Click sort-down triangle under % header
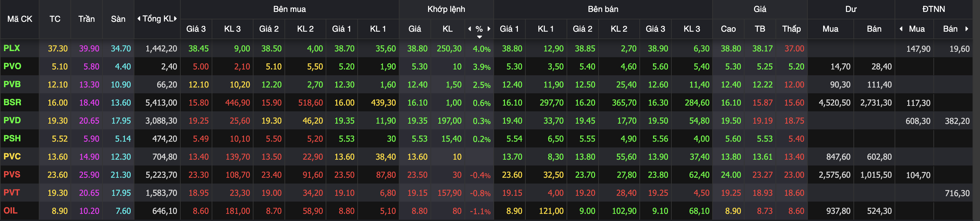Screen dimensions: 980x221 pos(479,37)
